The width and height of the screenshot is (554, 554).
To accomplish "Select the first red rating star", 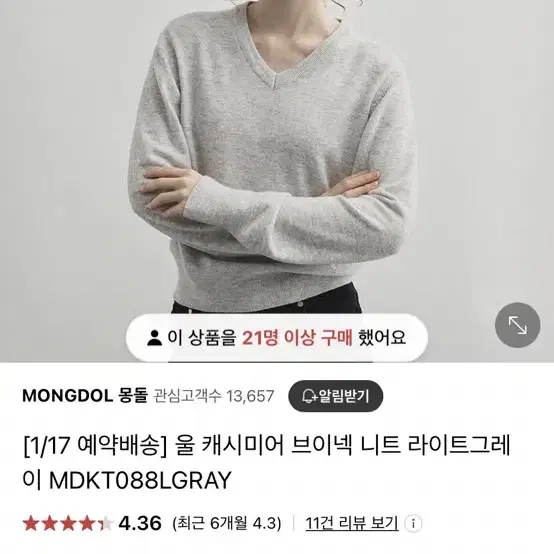I will pyautogui.click(x=31, y=523).
